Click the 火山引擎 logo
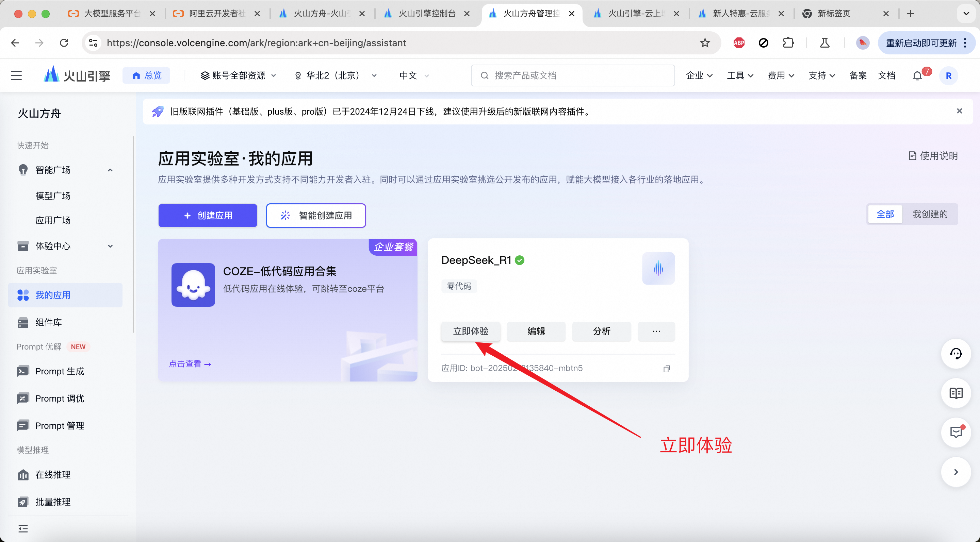The height and width of the screenshot is (542, 980). tap(77, 75)
